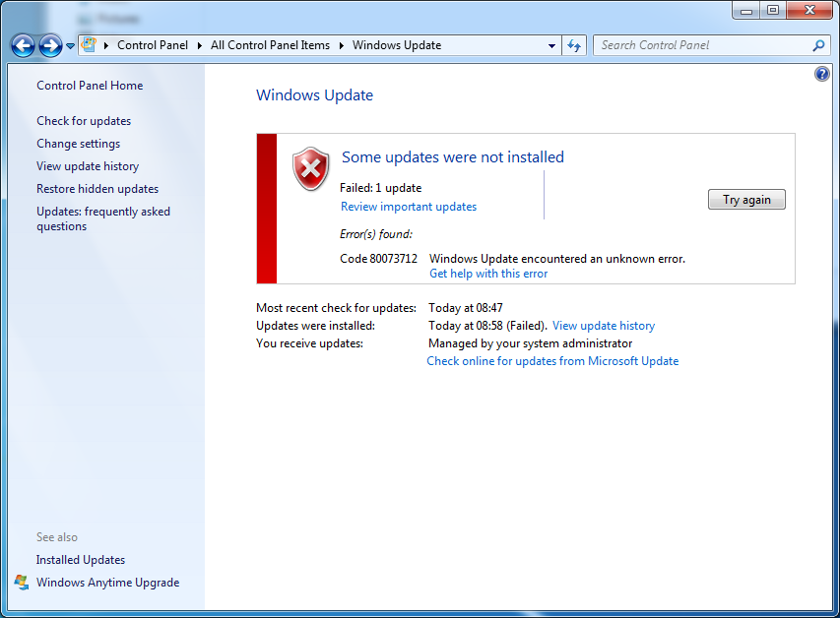Select Control Panel in the breadcrumb
This screenshot has width=840, height=618.
153,45
